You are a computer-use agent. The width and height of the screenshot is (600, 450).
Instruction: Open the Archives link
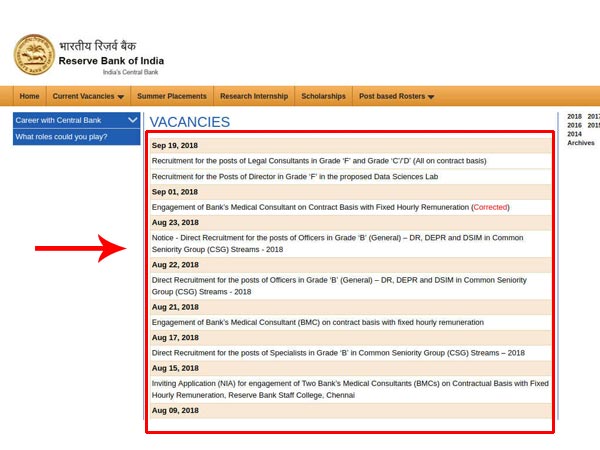point(580,143)
